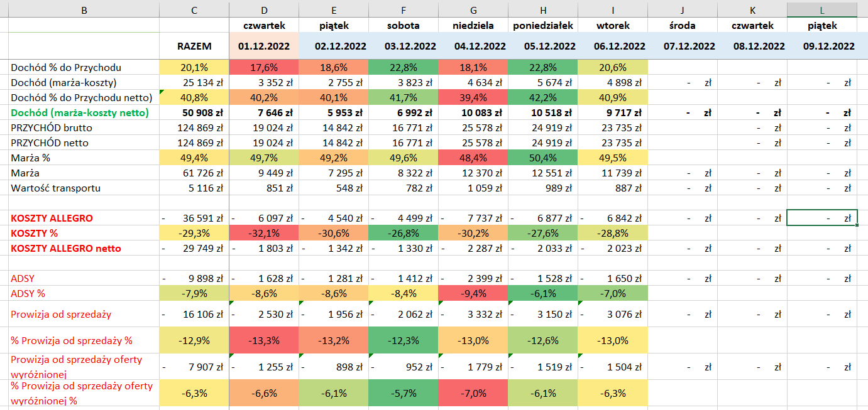Select the 10 083 zł bold cell
868x410 pixels.
473,113
